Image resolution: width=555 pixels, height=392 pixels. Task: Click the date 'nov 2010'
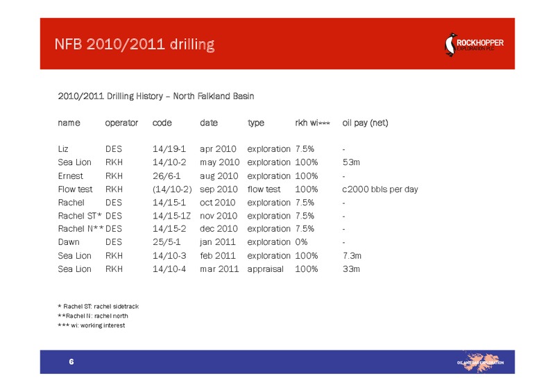click(x=219, y=216)
